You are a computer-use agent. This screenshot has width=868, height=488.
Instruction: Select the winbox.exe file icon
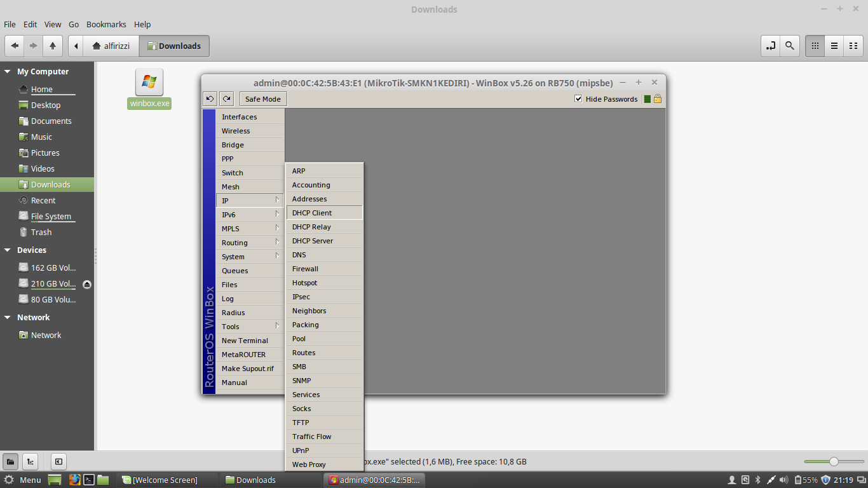pyautogui.click(x=149, y=82)
